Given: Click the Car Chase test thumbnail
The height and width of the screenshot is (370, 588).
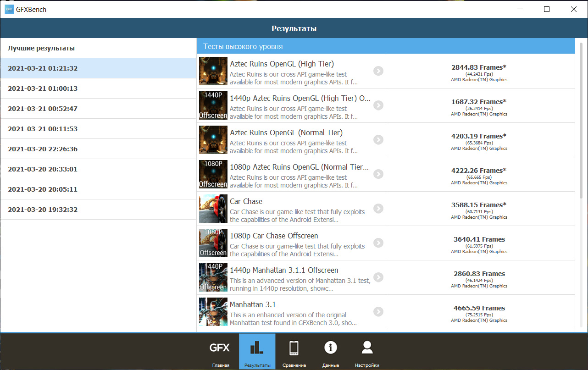Looking at the screenshot, I should click(x=213, y=209).
